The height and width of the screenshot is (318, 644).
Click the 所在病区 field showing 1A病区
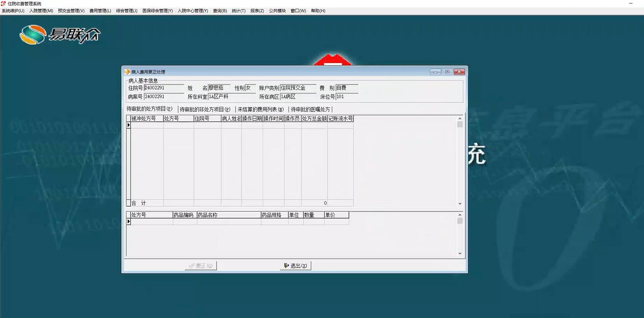[x=298, y=97]
